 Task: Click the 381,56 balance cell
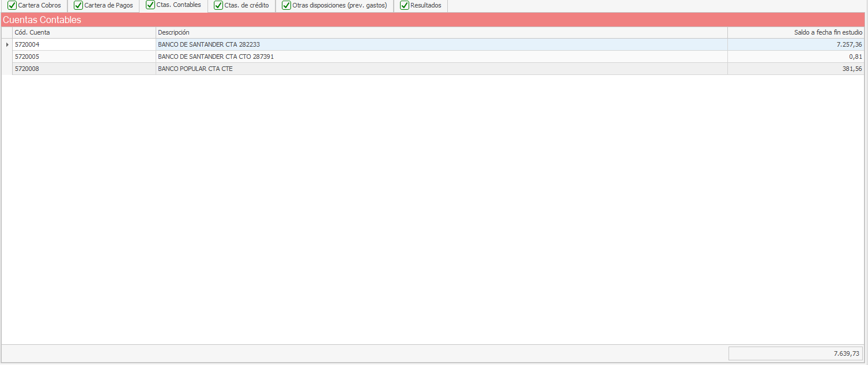pyautogui.click(x=795, y=69)
